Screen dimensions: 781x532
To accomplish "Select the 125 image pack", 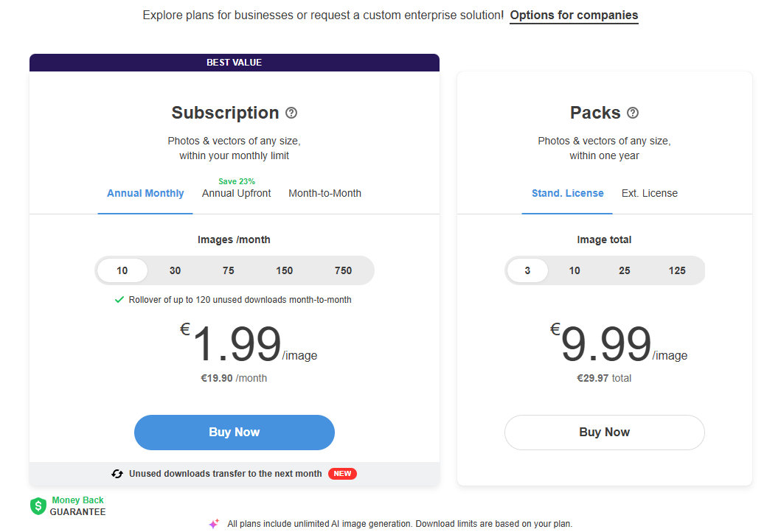I will 677,270.
